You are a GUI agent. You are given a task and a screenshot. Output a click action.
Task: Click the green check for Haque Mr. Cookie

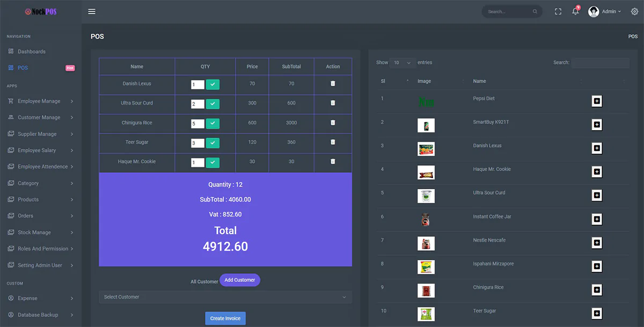pos(213,162)
